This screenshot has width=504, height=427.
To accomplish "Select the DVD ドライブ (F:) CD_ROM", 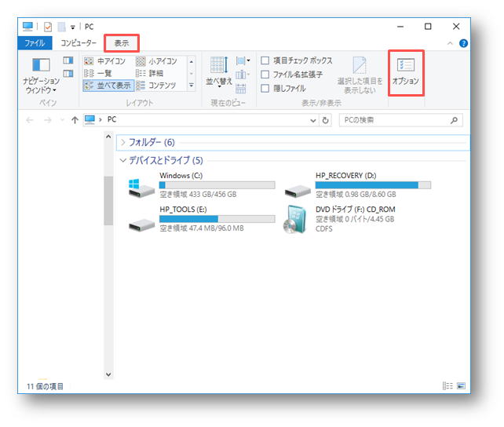I will click(339, 219).
